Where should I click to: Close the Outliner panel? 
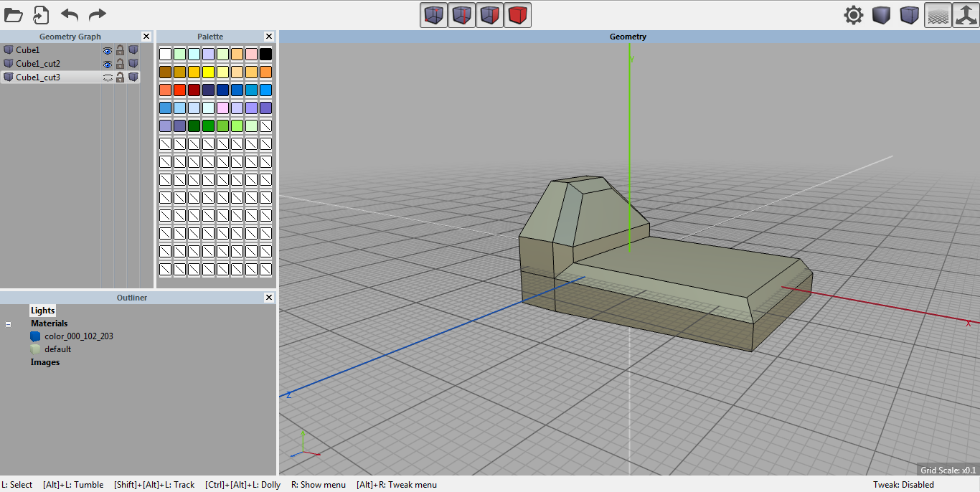[269, 298]
